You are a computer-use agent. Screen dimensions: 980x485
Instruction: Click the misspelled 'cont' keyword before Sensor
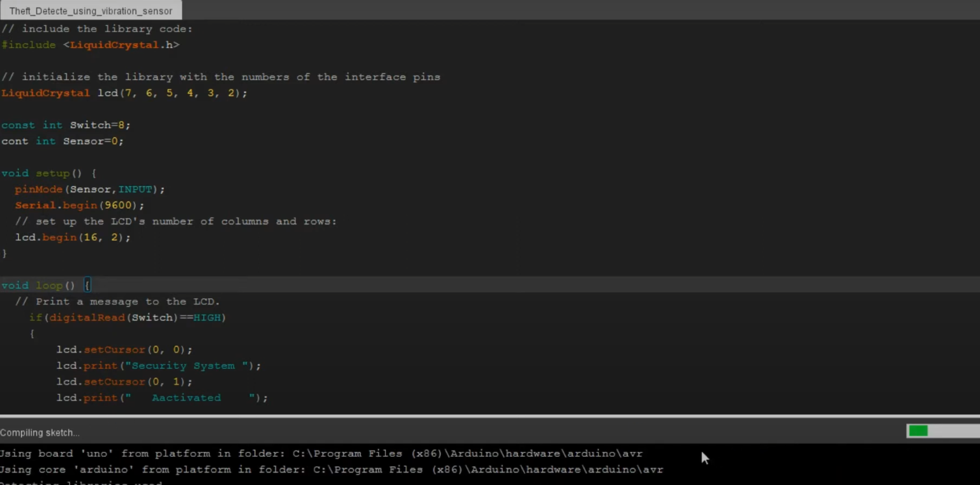click(15, 141)
